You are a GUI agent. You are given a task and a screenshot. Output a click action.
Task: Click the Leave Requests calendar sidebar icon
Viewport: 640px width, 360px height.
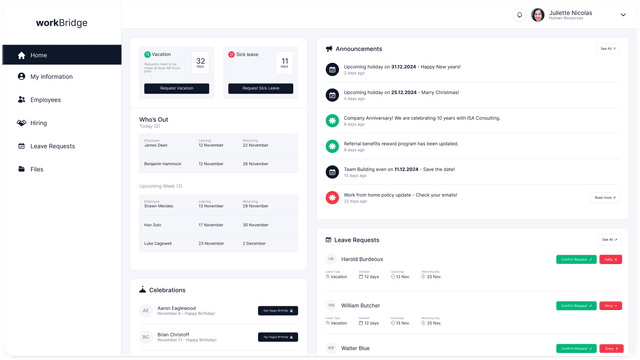pos(21,146)
